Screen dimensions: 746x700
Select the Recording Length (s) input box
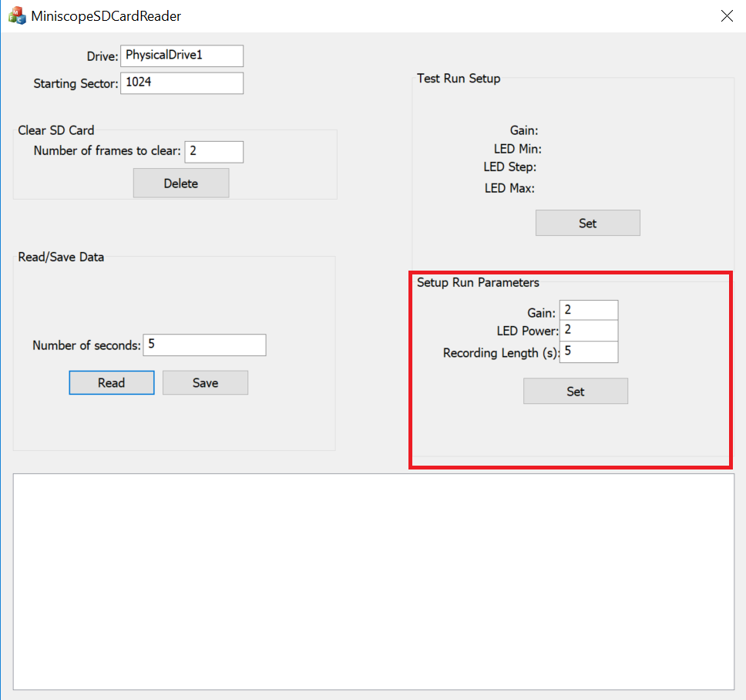[x=589, y=352]
